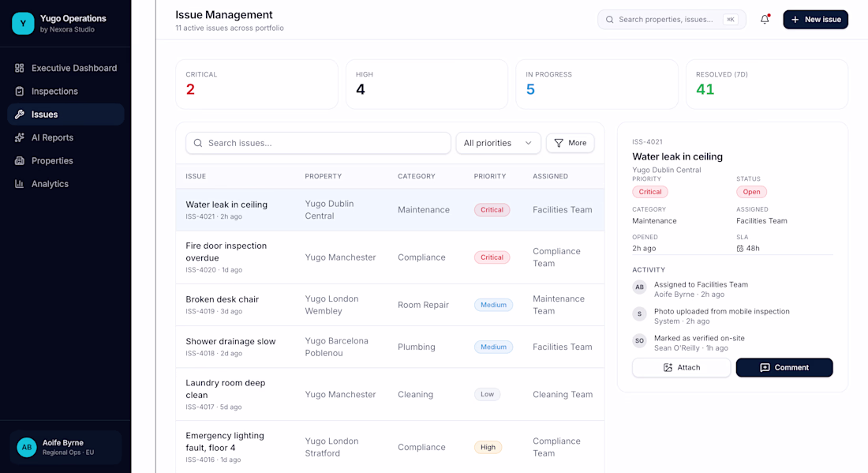The image size is (868, 473).
Task: Go to Executive Dashboard in the sidebar
Action: tap(65, 68)
